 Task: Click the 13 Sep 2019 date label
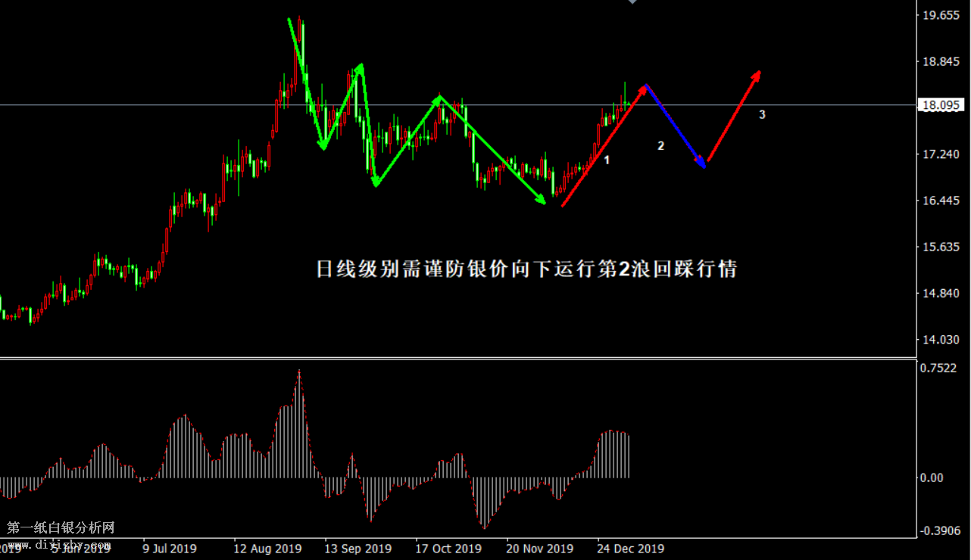[357, 549]
